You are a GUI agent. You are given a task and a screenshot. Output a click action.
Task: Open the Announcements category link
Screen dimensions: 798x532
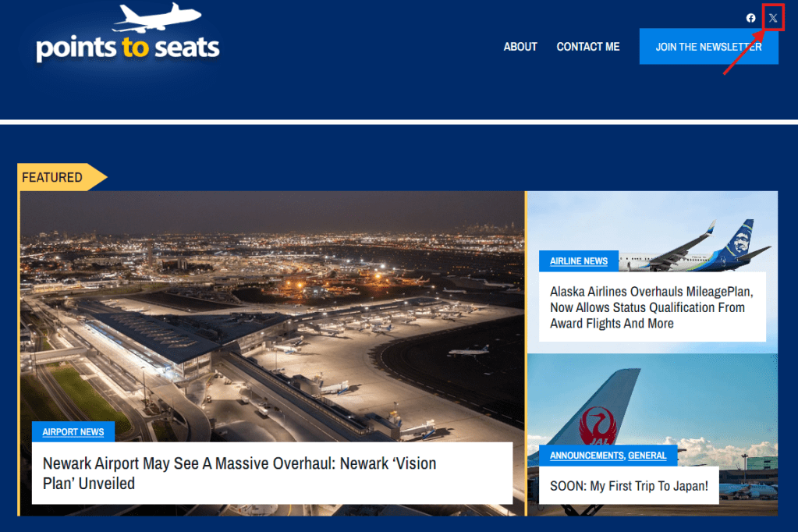[x=587, y=456]
